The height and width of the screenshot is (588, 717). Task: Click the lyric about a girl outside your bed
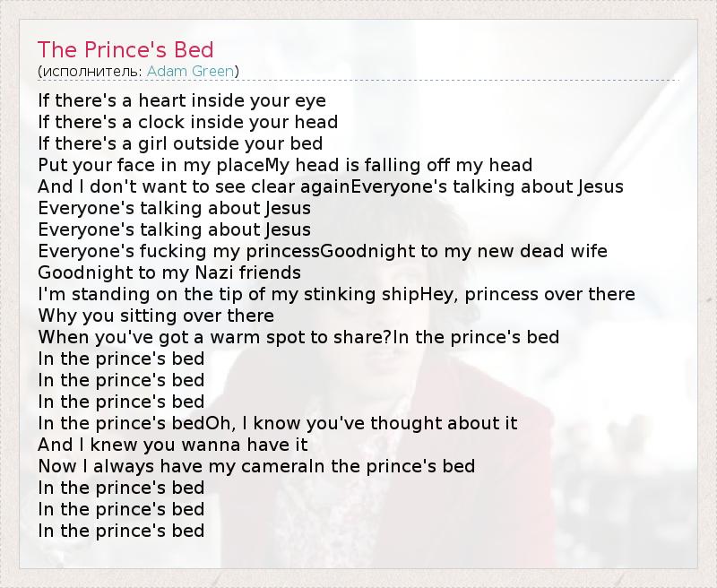[x=180, y=143]
